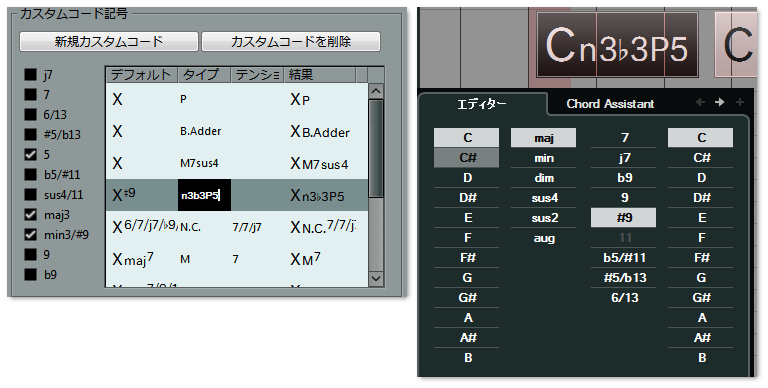768x388 pixels.
Task: Enable the 9 checkbox in the custom chord list
Action: pos(31,254)
